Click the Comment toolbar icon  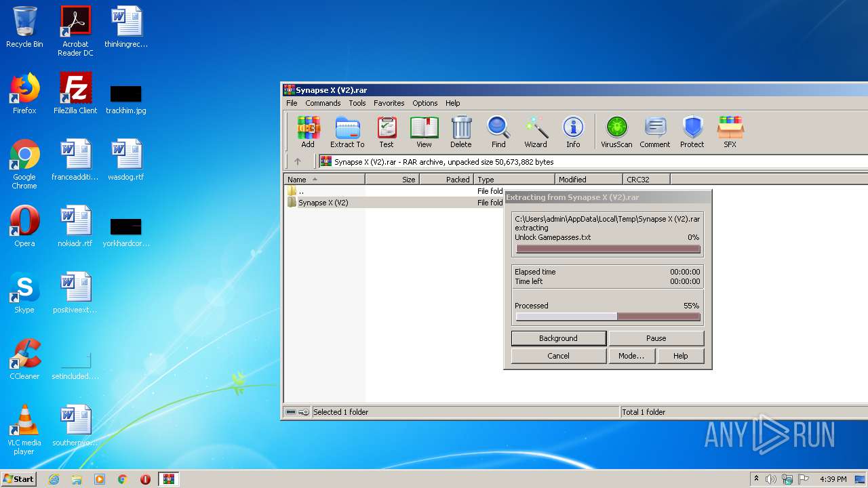point(654,131)
